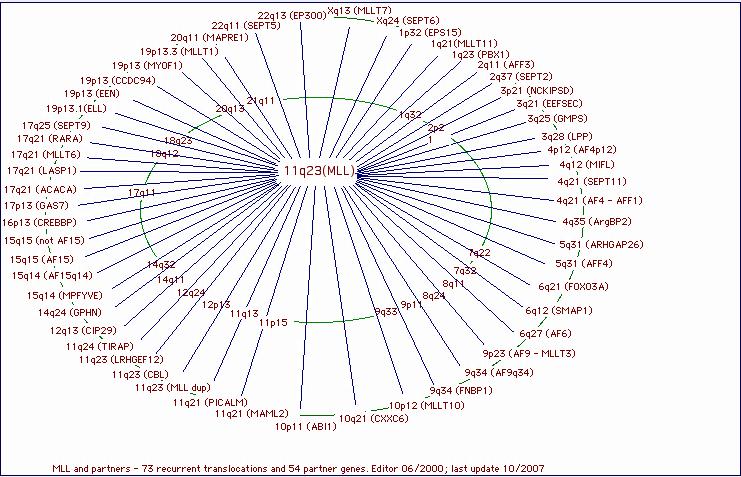
Task: Click the 22q11 (SEPT5) label
Action: [246, 26]
